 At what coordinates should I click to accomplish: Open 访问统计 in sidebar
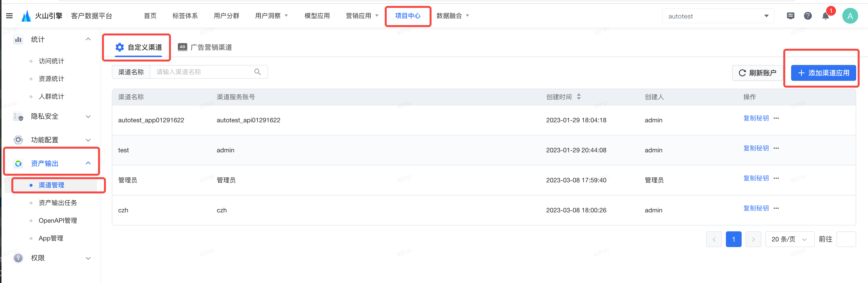(51, 61)
